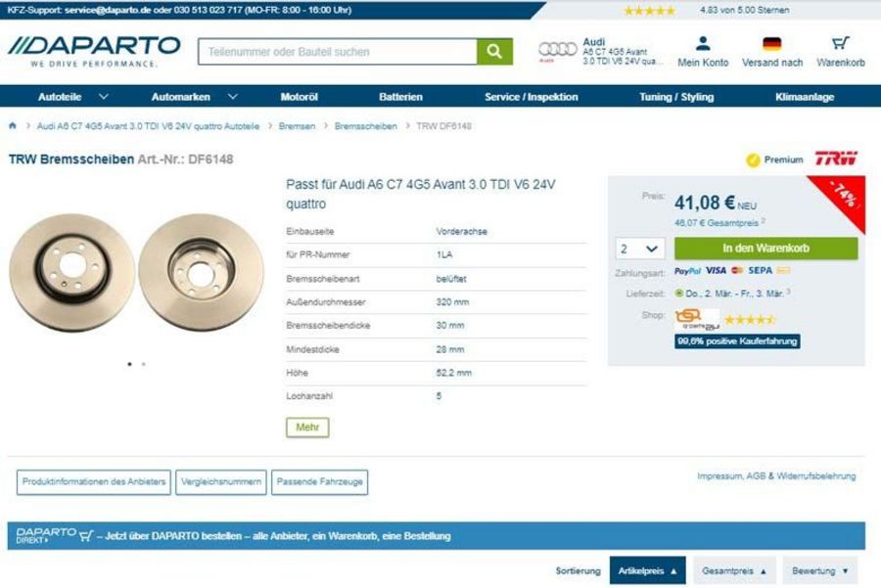Open the Batterien menu item
Screen dimensions: 881x588
point(400,97)
